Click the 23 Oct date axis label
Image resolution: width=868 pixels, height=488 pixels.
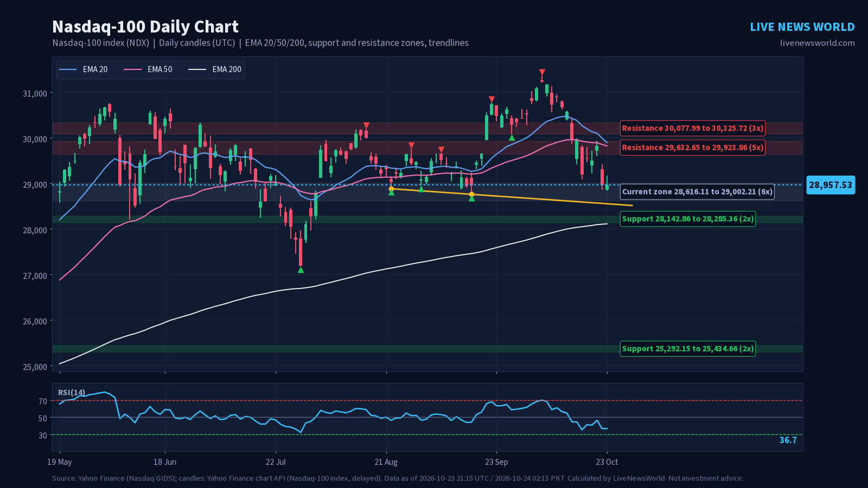click(607, 462)
